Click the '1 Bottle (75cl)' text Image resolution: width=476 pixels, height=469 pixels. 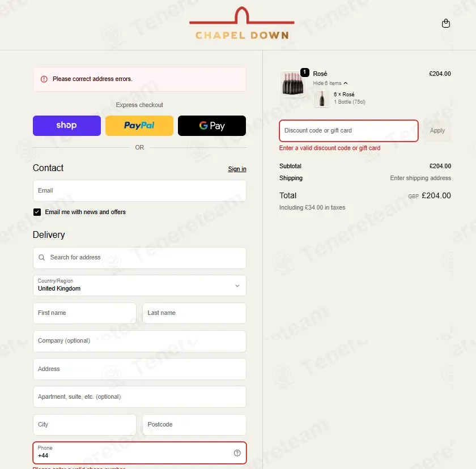click(350, 102)
